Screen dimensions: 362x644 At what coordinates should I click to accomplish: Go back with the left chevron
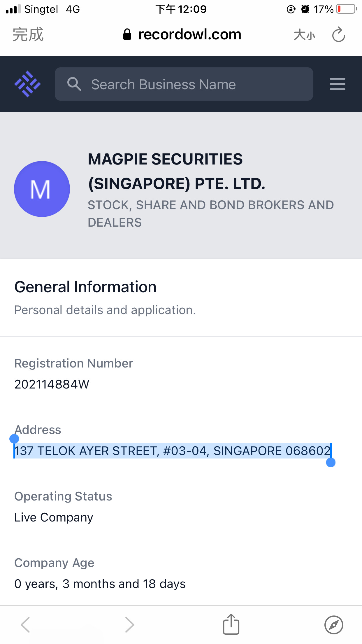point(25,624)
